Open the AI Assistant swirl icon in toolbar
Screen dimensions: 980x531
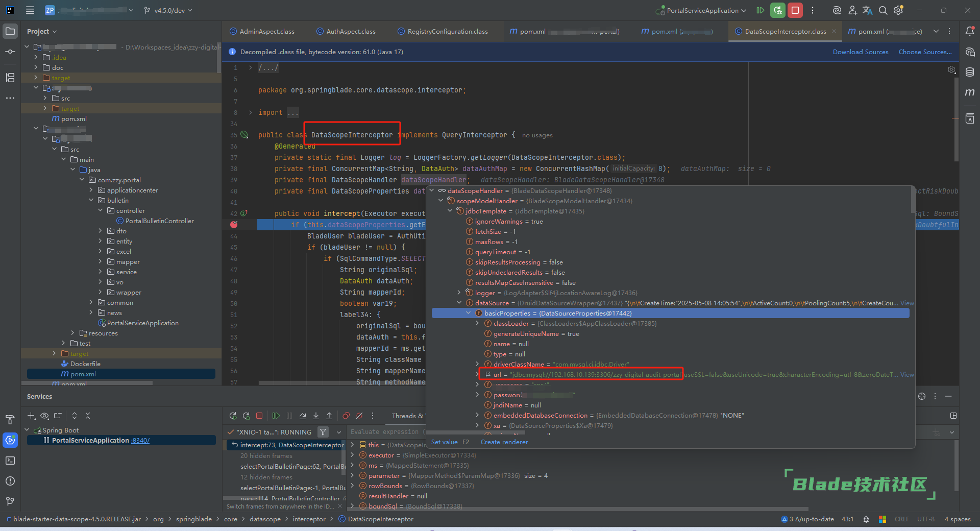pyautogui.click(x=837, y=10)
